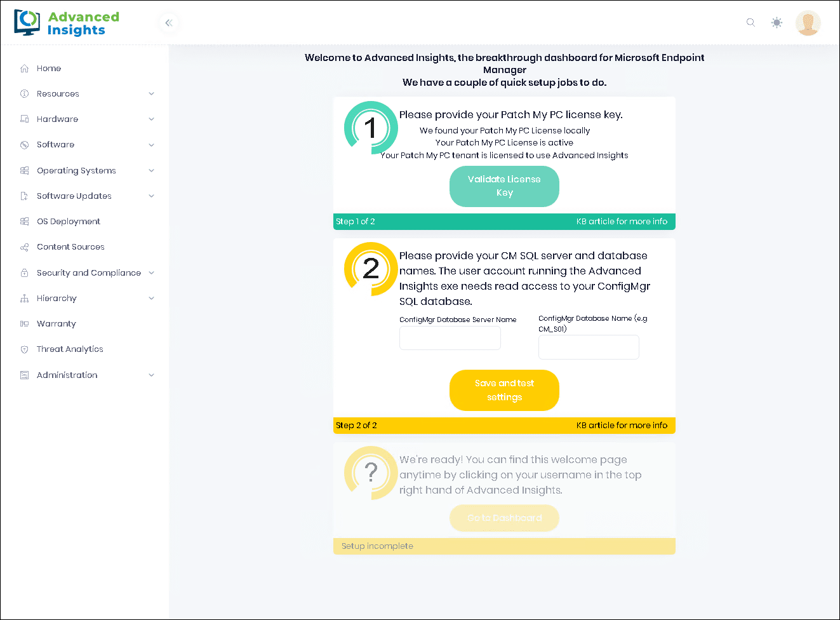
Task: Open the Operating Systems menu item
Action: click(x=76, y=171)
